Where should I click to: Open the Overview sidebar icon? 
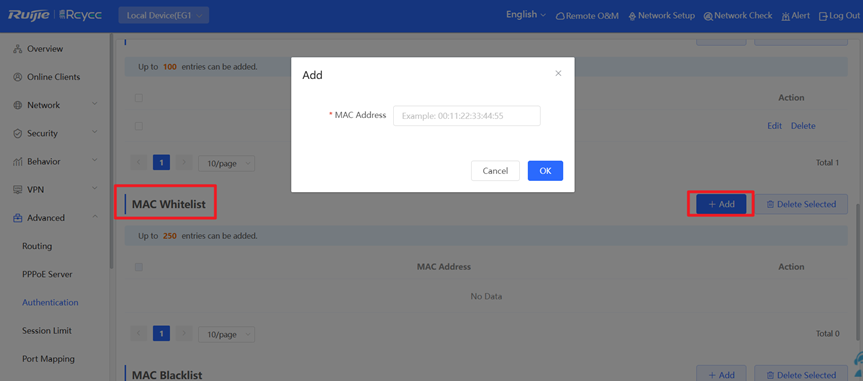[x=17, y=49]
